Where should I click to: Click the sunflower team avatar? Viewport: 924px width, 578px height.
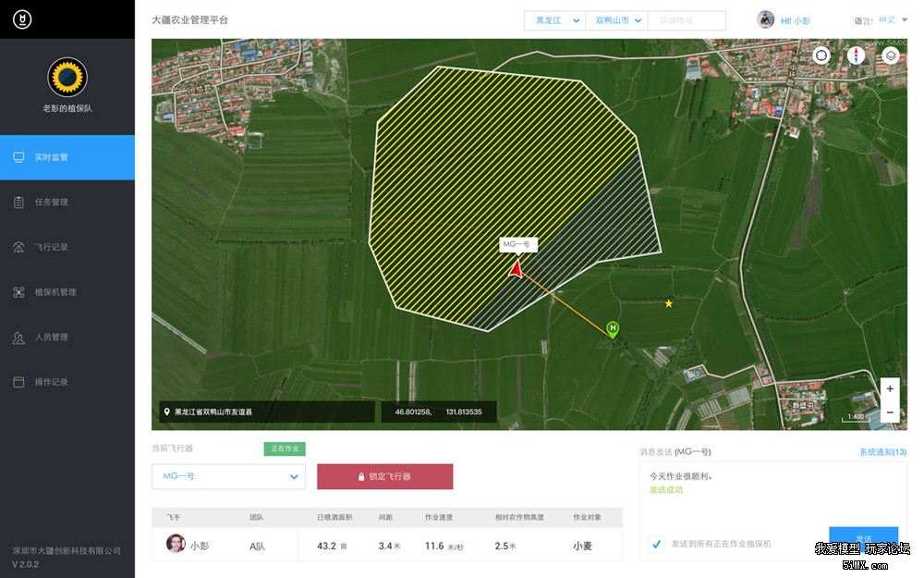coord(67,78)
